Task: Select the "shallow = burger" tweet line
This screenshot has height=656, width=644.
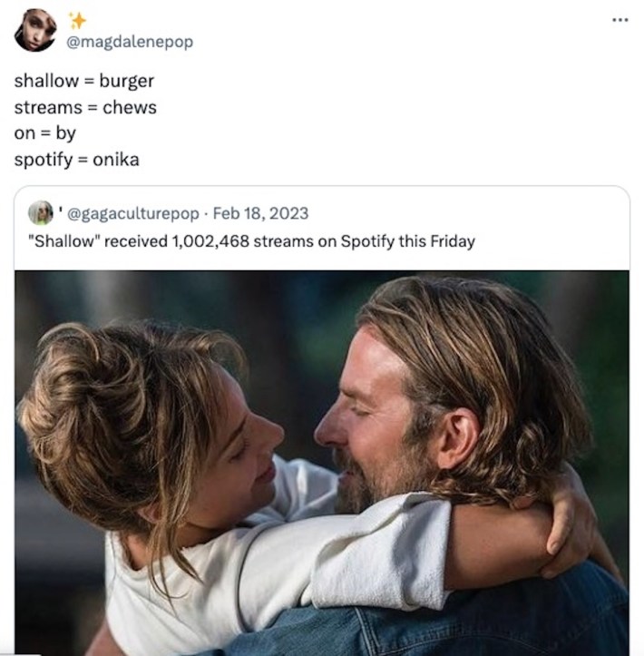Action: coord(83,81)
